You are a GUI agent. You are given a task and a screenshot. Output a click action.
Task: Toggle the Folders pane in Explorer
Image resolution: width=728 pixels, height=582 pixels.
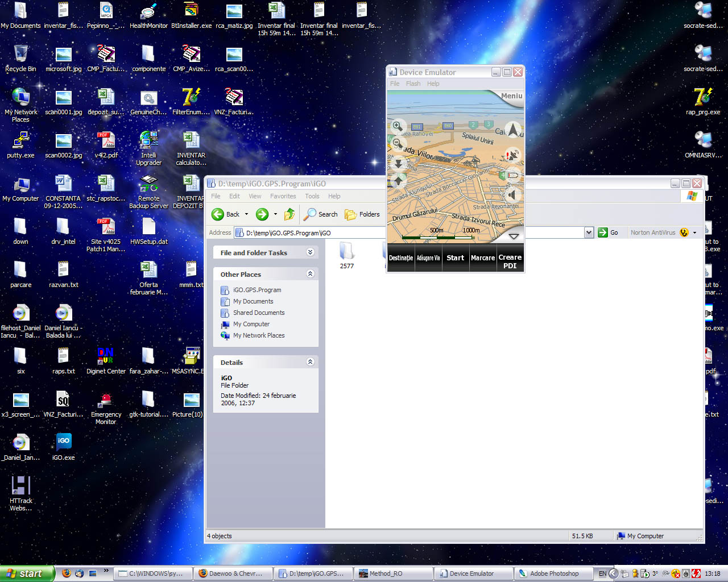362,214
